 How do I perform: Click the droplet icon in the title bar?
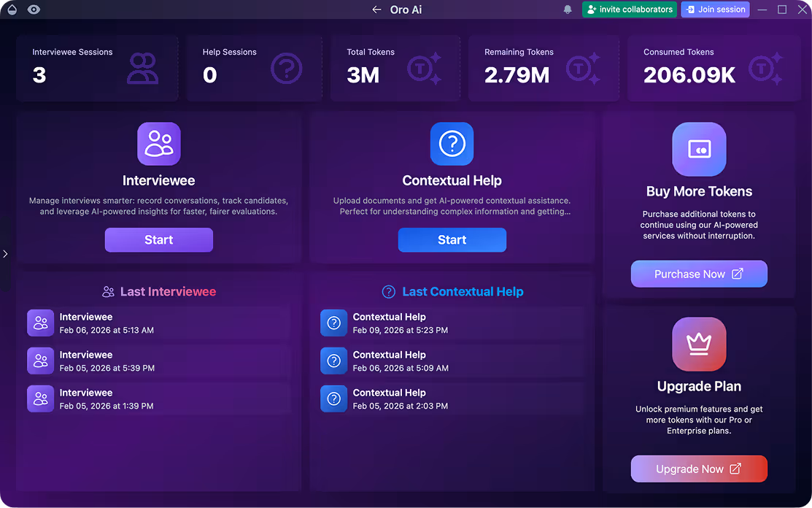[x=12, y=9]
